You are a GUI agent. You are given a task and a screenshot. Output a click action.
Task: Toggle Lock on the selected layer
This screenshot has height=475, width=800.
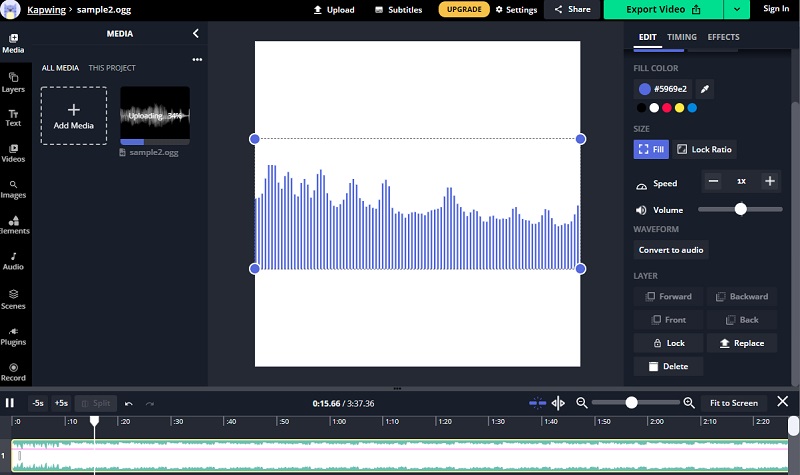point(667,343)
